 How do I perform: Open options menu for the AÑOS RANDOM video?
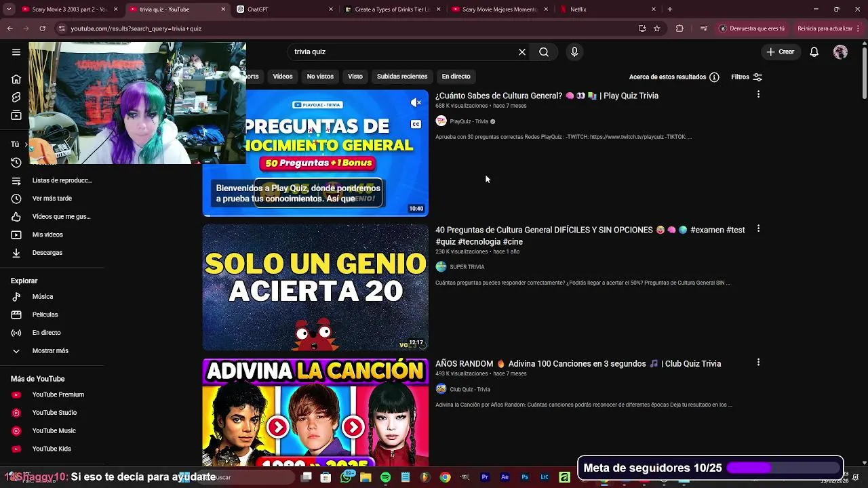[758, 363]
